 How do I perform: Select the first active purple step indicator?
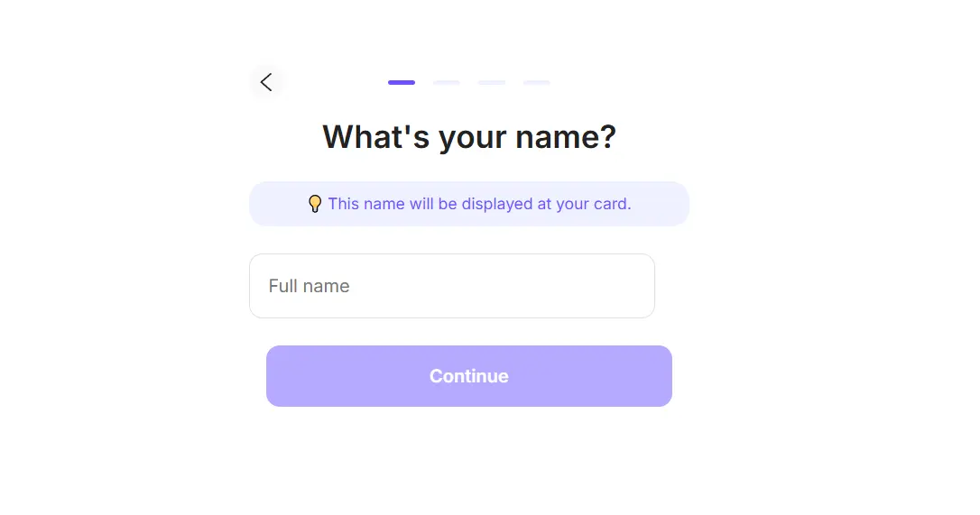pos(402,82)
